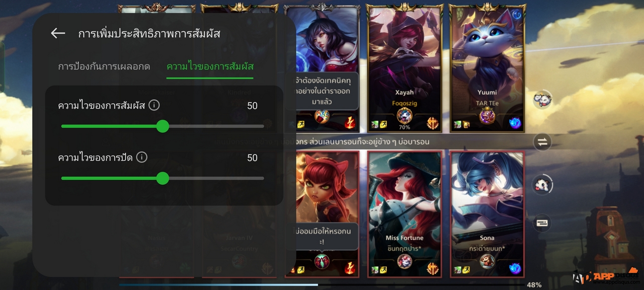Select the Xayah champion card
Viewport: 644px width, 290px height.
coord(405,69)
